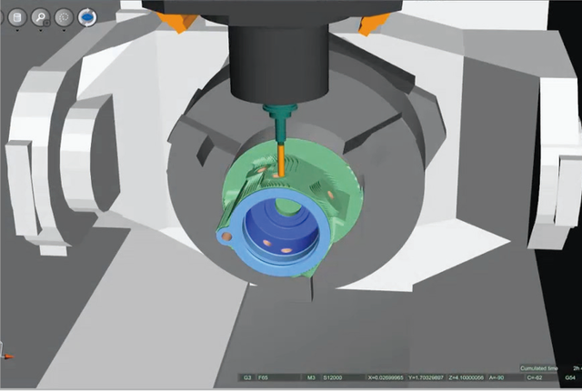Open dropdown arrow under cylinder icon
This screenshot has width=582, height=392.
click(x=17, y=30)
